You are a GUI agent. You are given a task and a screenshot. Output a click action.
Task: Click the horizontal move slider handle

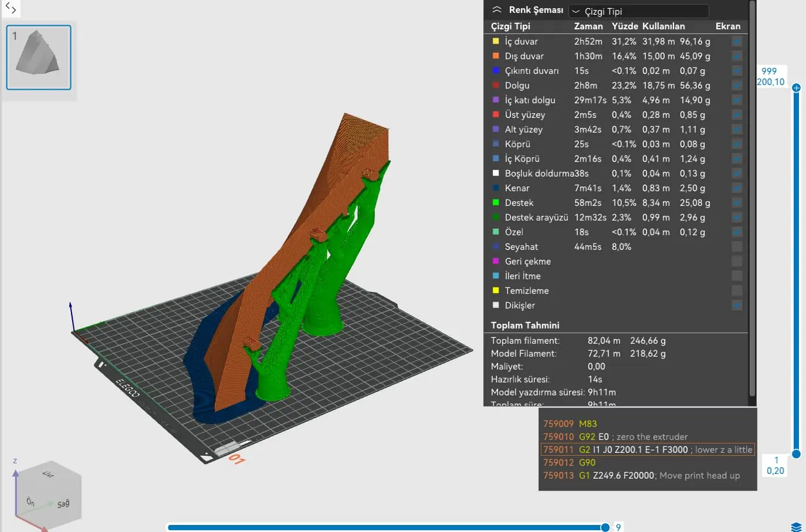605,527
